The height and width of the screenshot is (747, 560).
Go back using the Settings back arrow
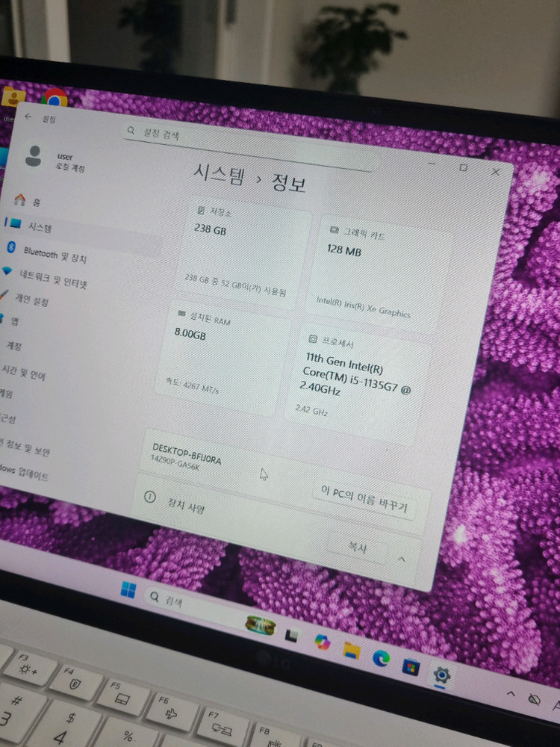pos(28,117)
